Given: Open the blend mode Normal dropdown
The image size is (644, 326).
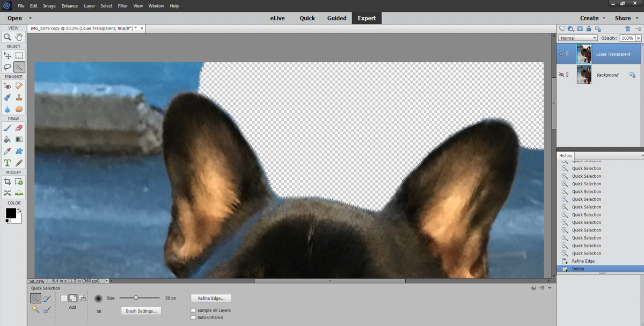Looking at the screenshot, I should (578, 38).
